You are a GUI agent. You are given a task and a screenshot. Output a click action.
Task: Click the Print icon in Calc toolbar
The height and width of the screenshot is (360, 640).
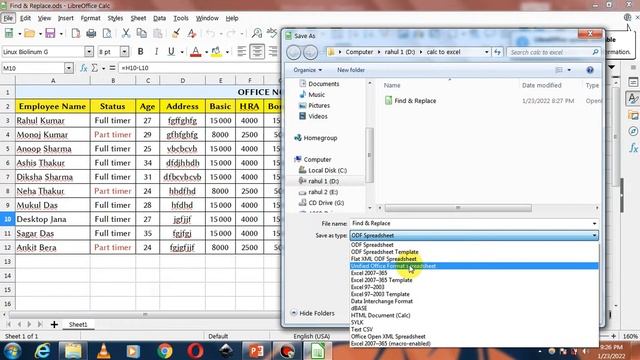[x=91, y=33]
